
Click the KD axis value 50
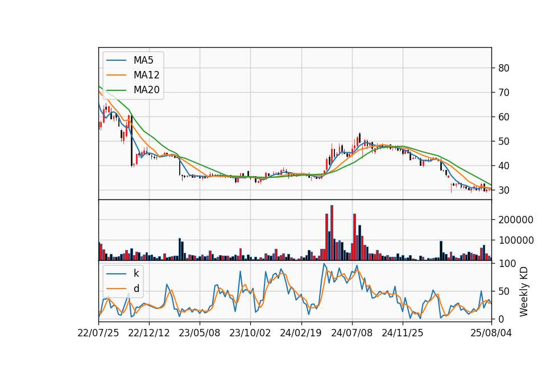(x=504, y=291)
